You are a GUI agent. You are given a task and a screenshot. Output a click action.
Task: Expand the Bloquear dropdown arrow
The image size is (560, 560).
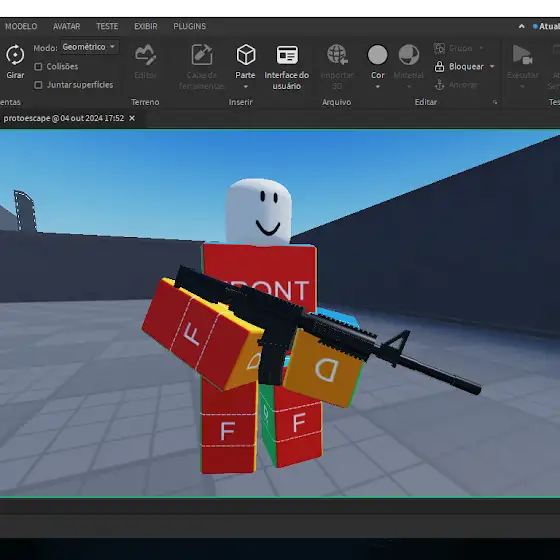click(492, 66)
